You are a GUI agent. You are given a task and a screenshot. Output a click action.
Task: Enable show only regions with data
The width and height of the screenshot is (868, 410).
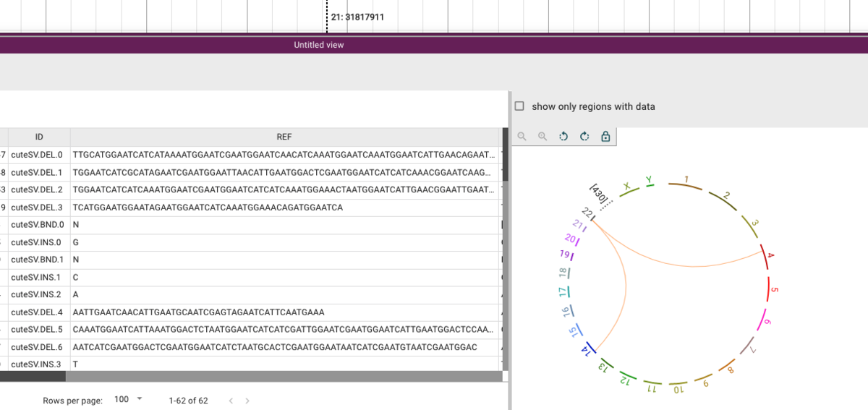519,106
